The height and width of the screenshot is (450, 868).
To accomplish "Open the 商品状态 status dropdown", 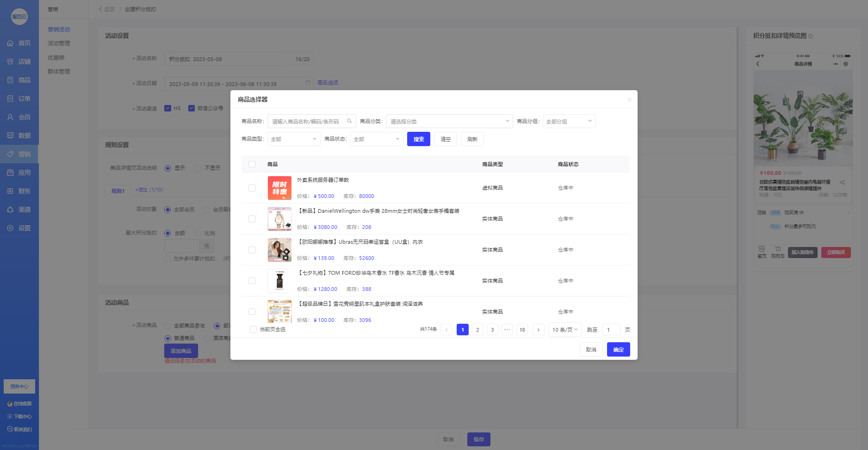I will coord(377,139).
